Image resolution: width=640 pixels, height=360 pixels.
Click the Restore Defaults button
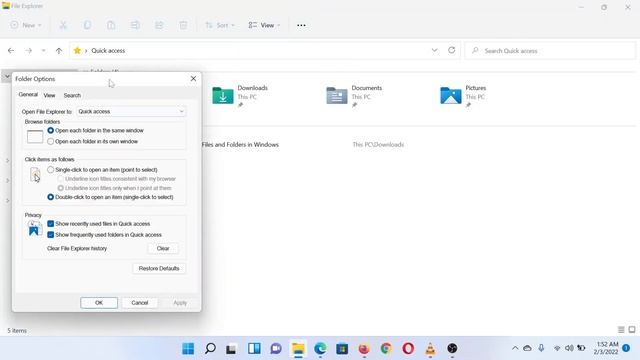(x=159, y=268)
